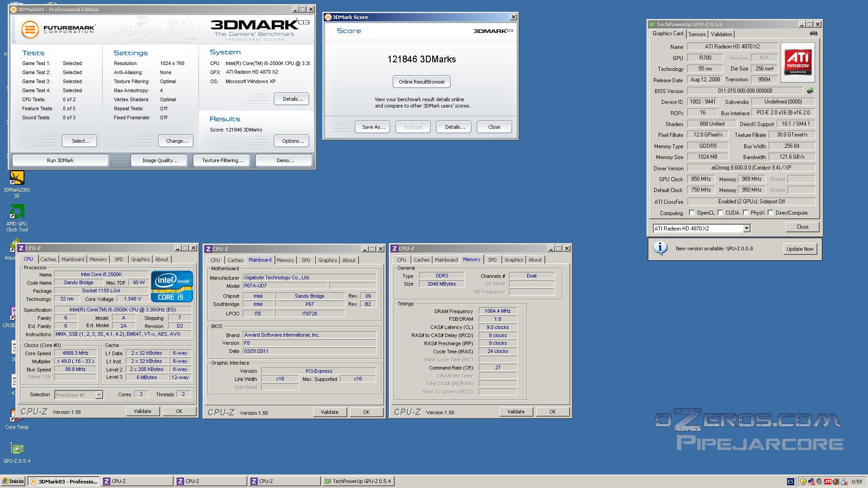Click the Intel Core i5 logo in CPU-Z
This screenshot has height=488, width=868.
(x=172, y=286)
